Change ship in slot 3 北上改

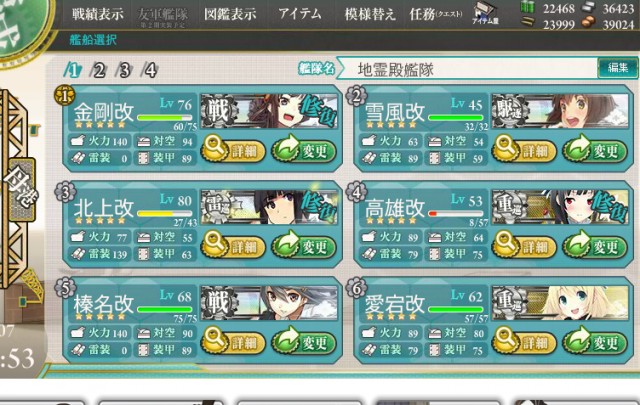[304, 245]
